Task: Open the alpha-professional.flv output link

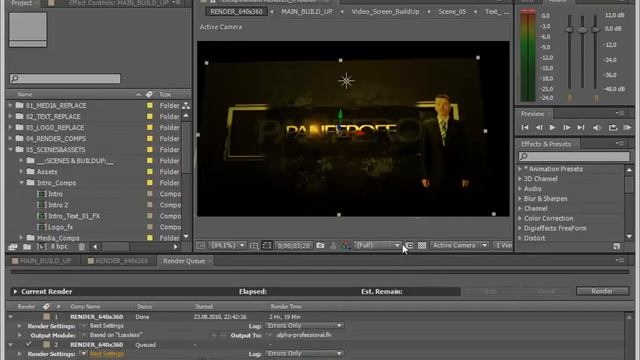Action: coord(304,335)
